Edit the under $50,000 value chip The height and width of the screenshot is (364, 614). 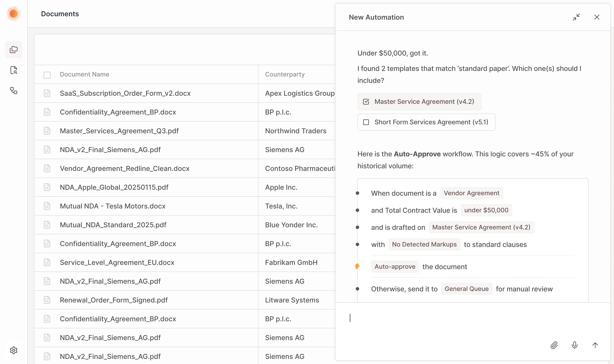(x=486, y=210)
